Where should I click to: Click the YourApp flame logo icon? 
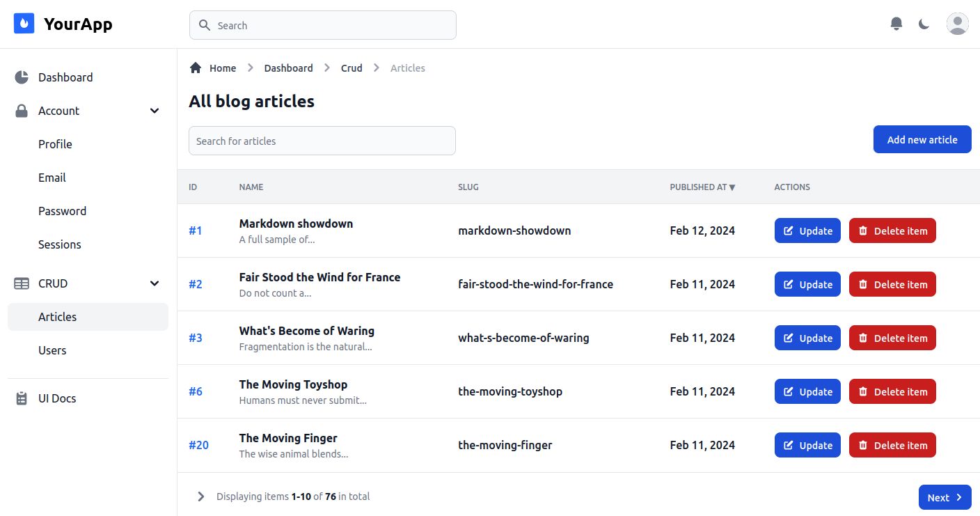coord(24,24)
